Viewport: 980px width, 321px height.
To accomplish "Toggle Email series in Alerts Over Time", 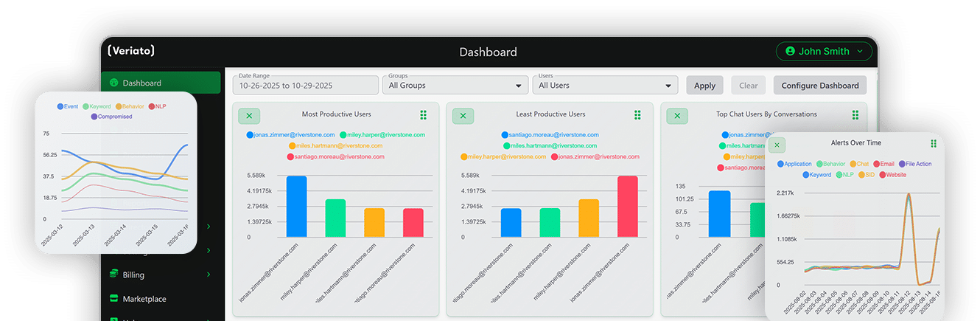I will 883,164.
